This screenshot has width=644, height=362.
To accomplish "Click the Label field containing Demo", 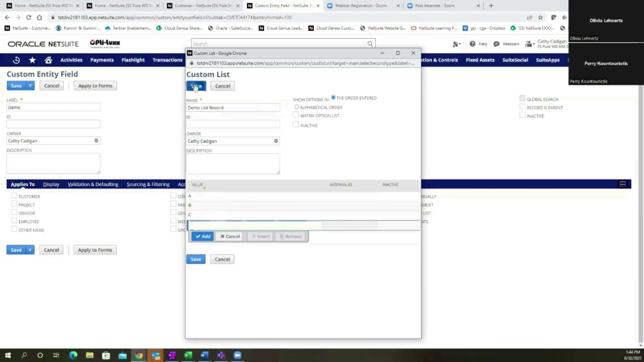I will click(53, 107).
